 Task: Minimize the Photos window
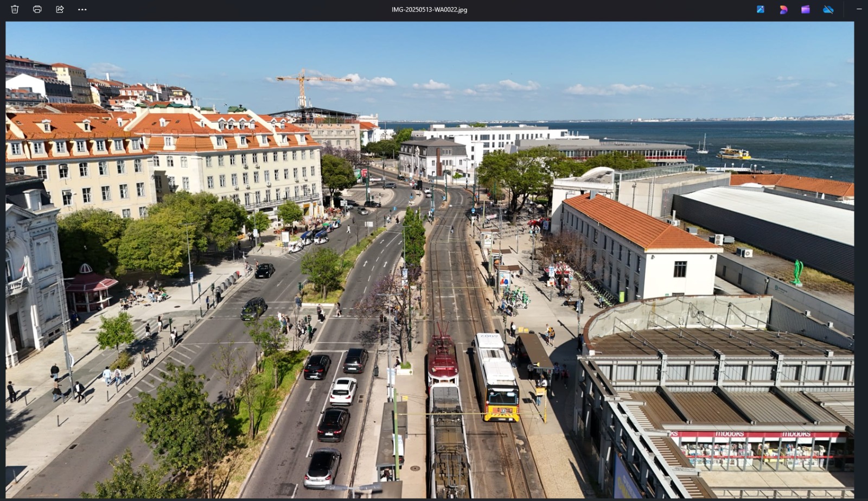pyautogui.click(x=859, y=9)
